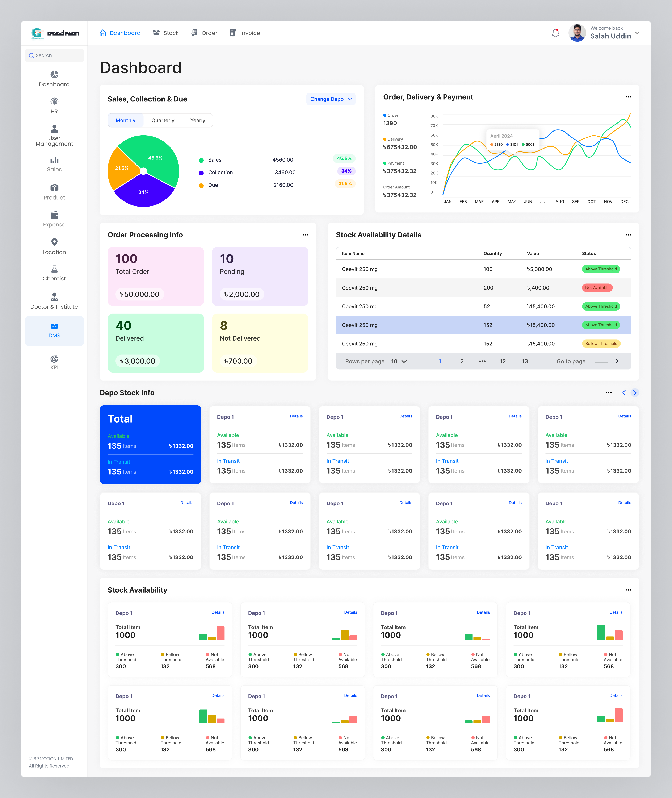
Task: Open the Change Depo dropdown
Action: (330, 99)
